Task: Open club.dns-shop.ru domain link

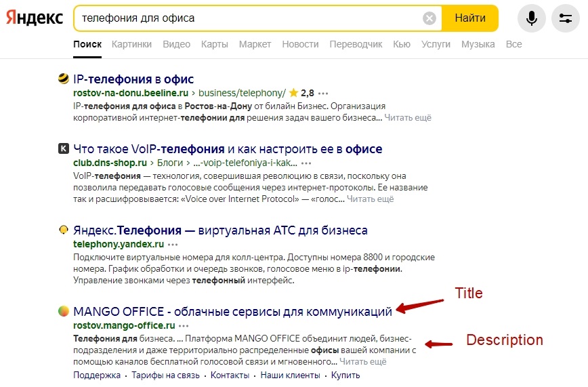Action: [110, 163]
